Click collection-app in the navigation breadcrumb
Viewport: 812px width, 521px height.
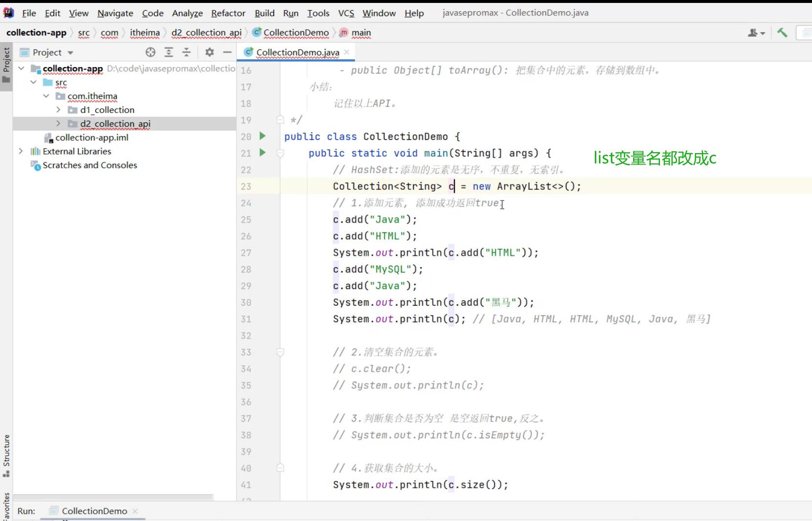(36, 33)
